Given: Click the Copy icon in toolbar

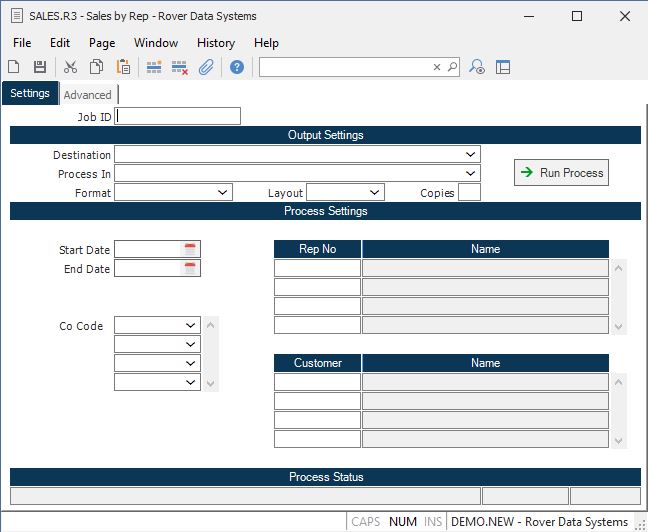Looking at the screenshot, I should click(x=97, y=67).
